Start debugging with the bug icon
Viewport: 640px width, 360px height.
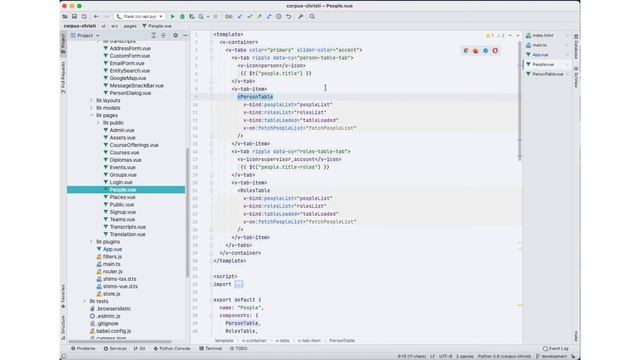tap(182, 16)
